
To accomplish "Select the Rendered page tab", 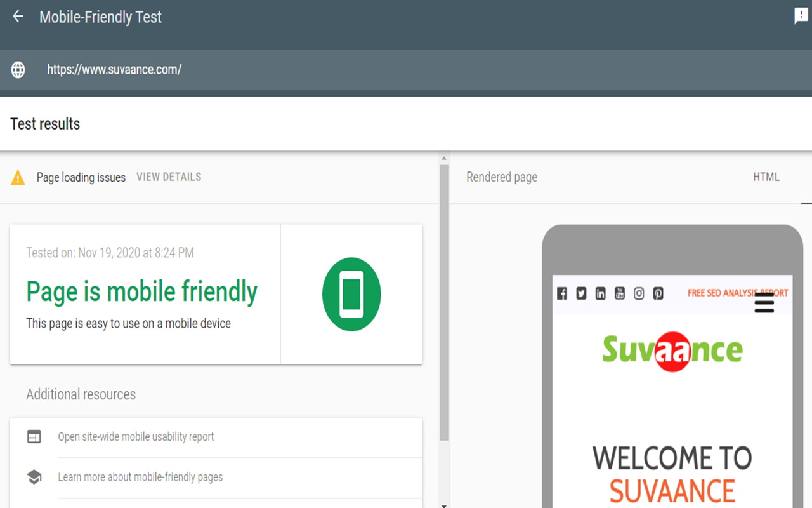I will [502, 177].
